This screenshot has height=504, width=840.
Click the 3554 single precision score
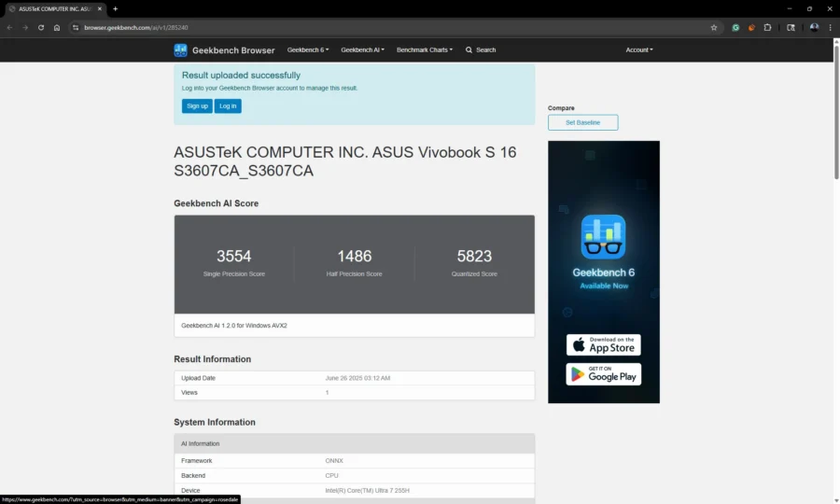point(234,256)
